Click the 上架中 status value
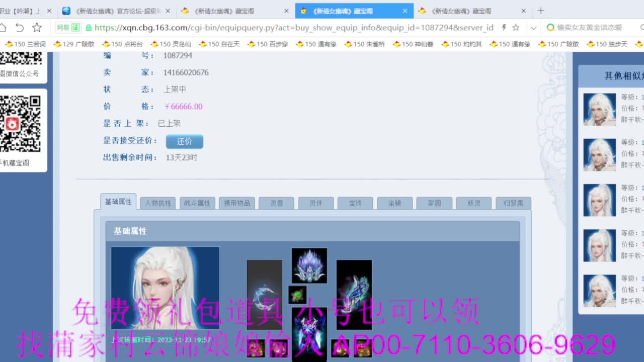 click(x=175, y=89)
